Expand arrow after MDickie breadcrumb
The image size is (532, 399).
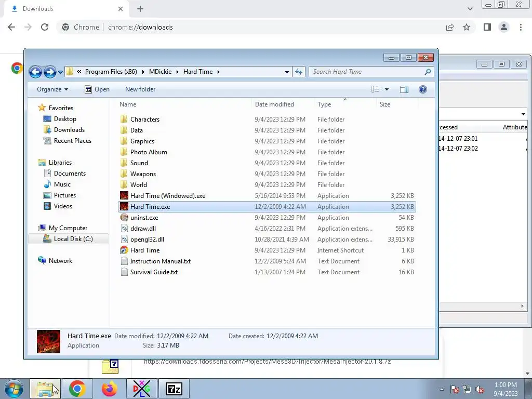pos(178,72)
